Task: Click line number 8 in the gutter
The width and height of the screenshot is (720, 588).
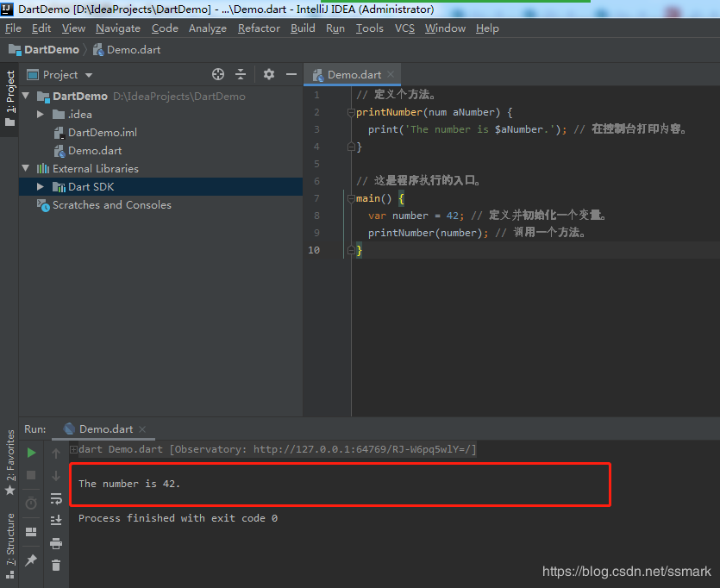Action: (x=316, y=216)
